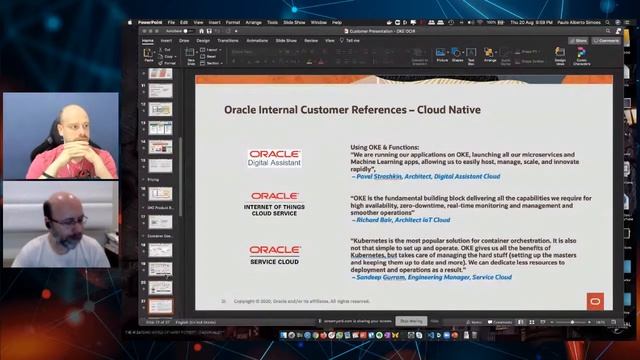Viewport: 640px width, 360px height.
Task: Click Sandeep Gurram Engineering Manager link
Action: tap(433, 277)
